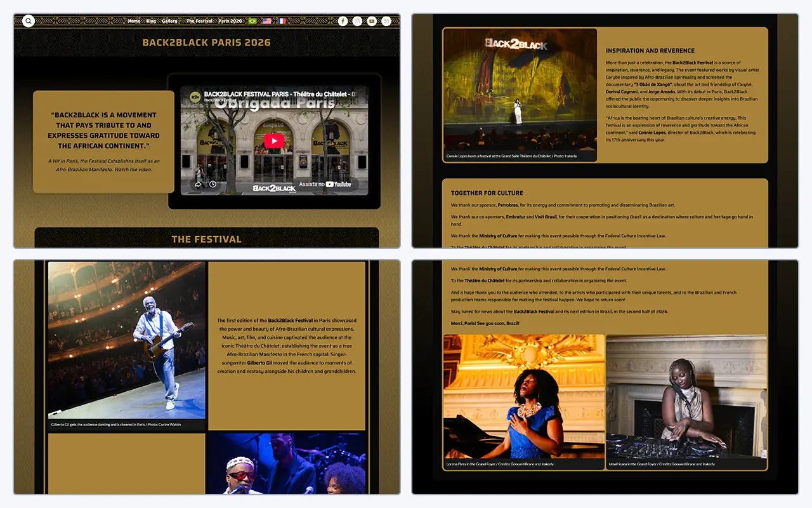The height and width of the screenshot is (508, 812).
Task: Click the 'Watch the video' italic subtitle
Action: click(x=103, y=165)
